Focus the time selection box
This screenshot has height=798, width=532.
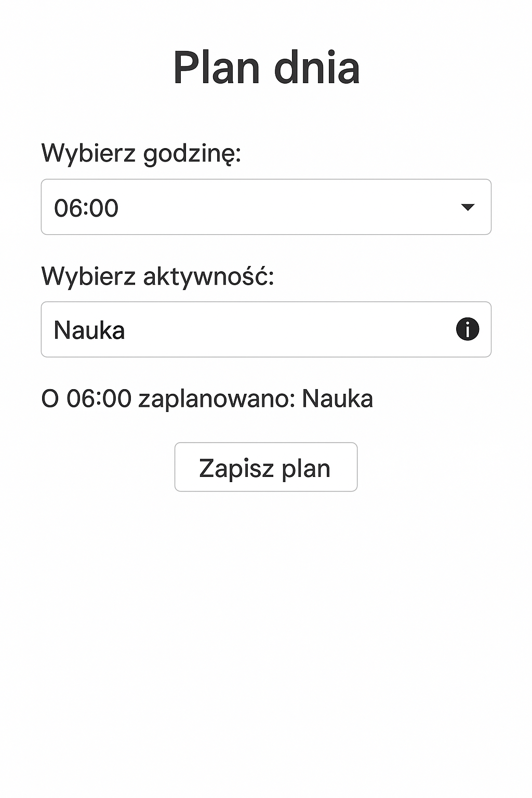(x=265, y=207)
